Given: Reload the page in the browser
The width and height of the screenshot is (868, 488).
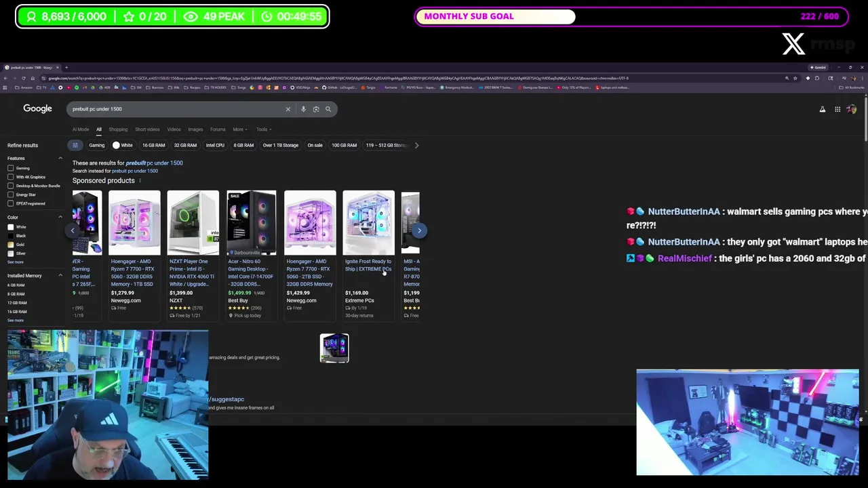Looking at the screenshot, I should pyautogui.click(x=23, y=78).
